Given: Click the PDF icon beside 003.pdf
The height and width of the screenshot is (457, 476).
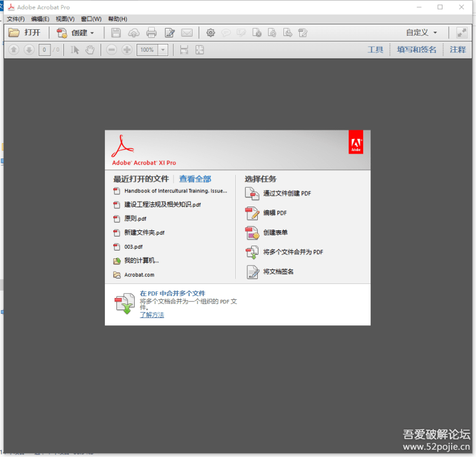Looking at the screenshot, I should pyautogui.click(x=116, y=247).
